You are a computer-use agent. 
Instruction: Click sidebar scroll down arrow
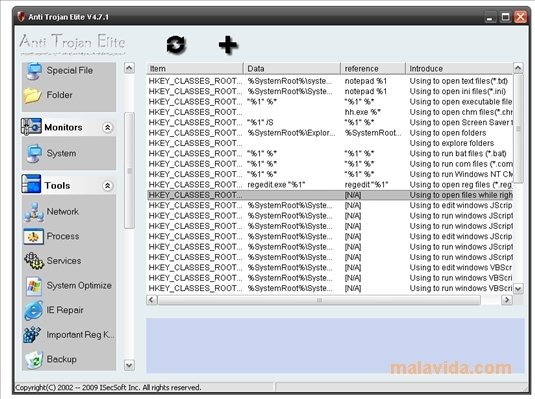click(129, 365)
